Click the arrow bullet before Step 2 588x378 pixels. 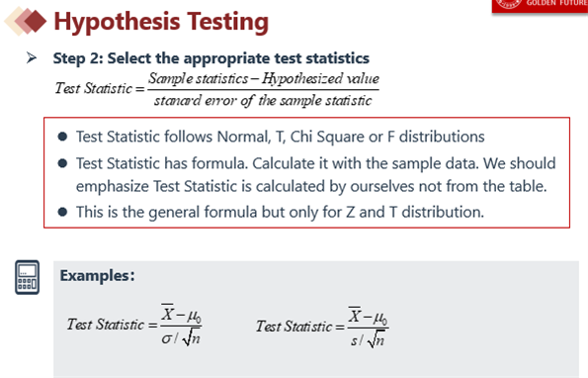(32, 57)
